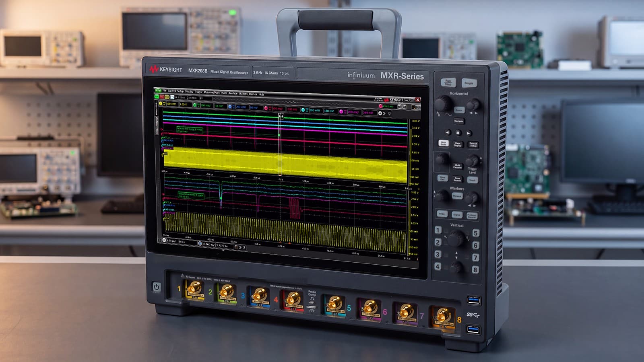Push the RTSA button
This screenshot has height=362, width=644.
click(442, 214)
